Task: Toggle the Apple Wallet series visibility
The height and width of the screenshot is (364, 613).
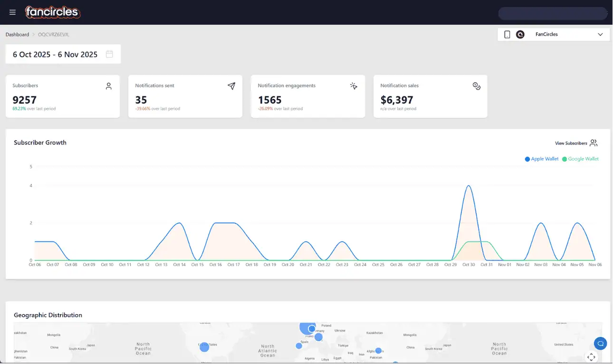Action: click(x=541, y=159)
